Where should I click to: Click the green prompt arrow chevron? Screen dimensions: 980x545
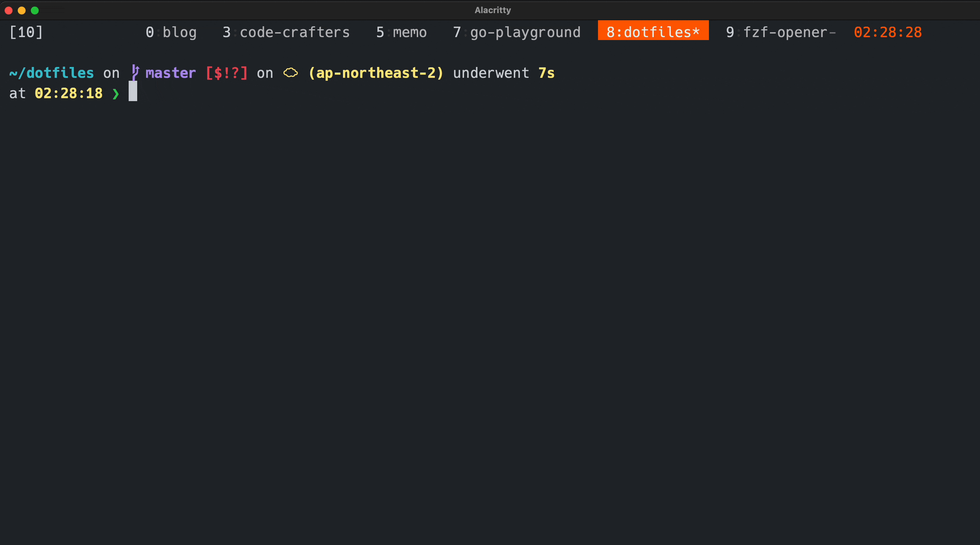pos(116,94)
